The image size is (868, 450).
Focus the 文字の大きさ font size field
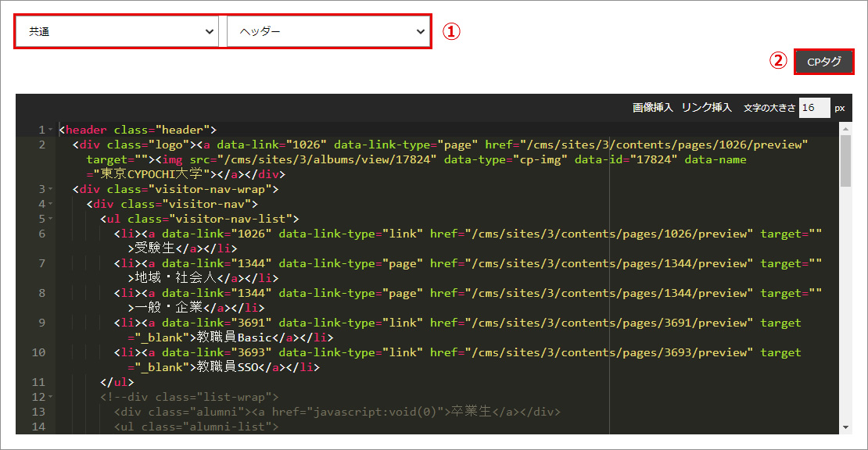click(x=814, y=108)
